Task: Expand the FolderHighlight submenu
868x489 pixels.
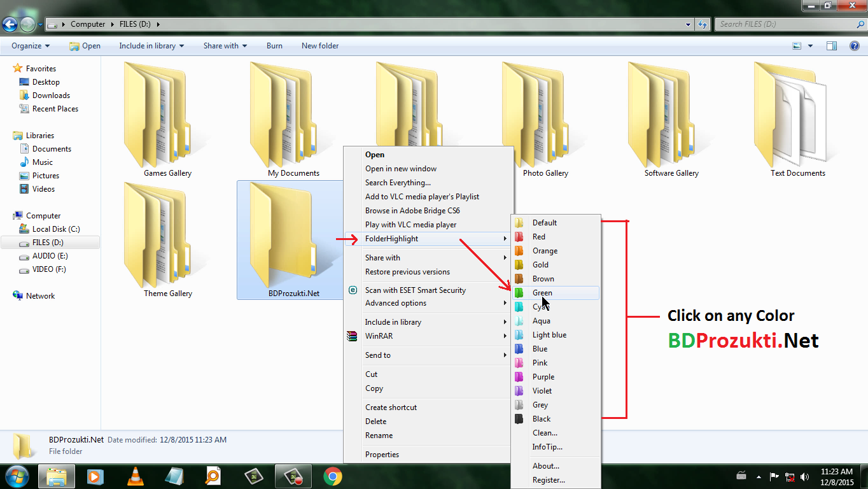Action: [x=428, y=239]
